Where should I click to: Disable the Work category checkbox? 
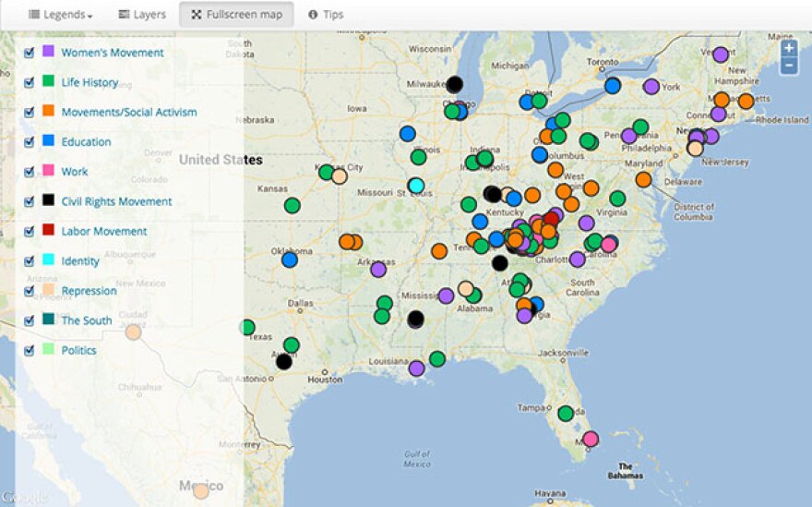click(x=29, y=172)
